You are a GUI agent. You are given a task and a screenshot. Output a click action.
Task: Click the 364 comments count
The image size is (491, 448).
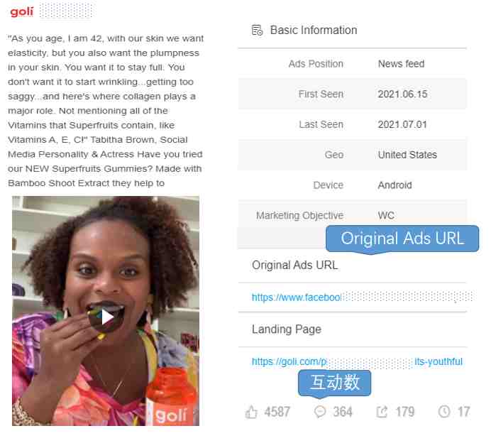coord(343,412)
